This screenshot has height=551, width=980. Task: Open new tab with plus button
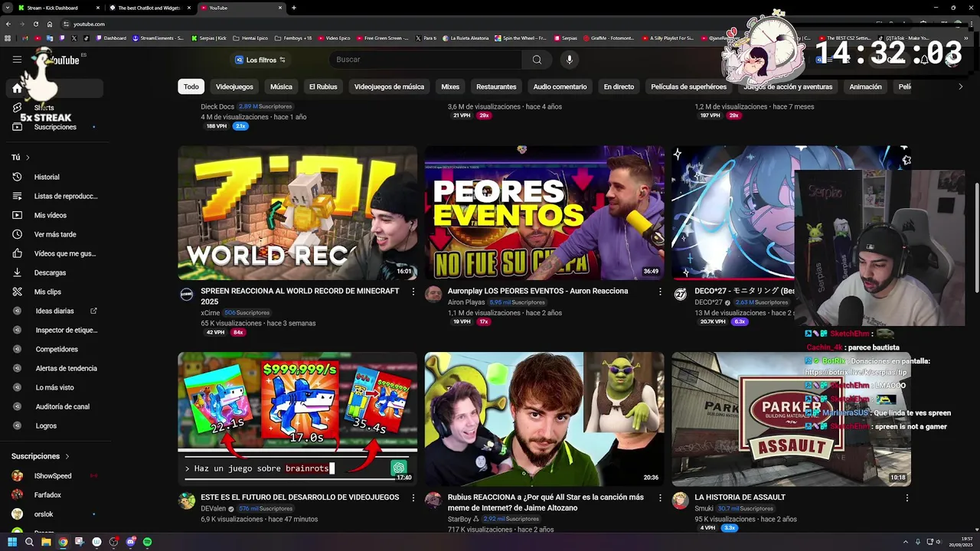[294, 8]
